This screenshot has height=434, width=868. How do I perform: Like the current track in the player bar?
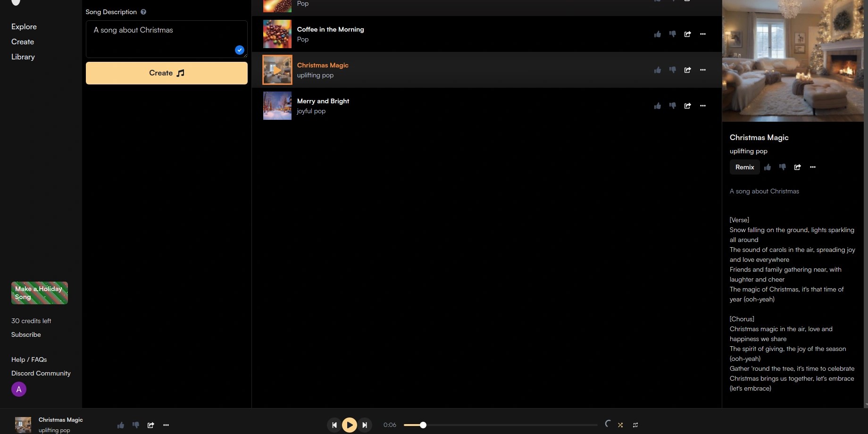[121, 425]
